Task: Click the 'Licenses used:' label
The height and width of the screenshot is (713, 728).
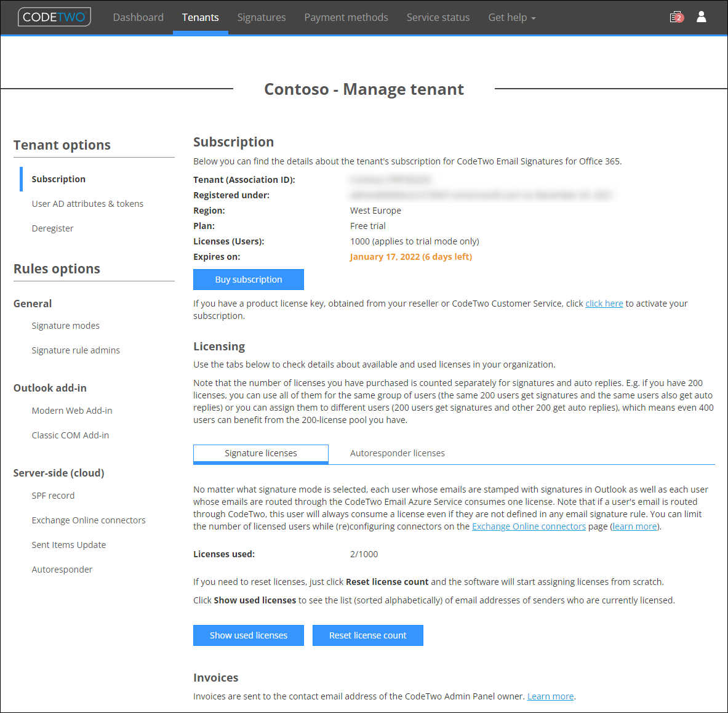Action: tap(224, 555)
